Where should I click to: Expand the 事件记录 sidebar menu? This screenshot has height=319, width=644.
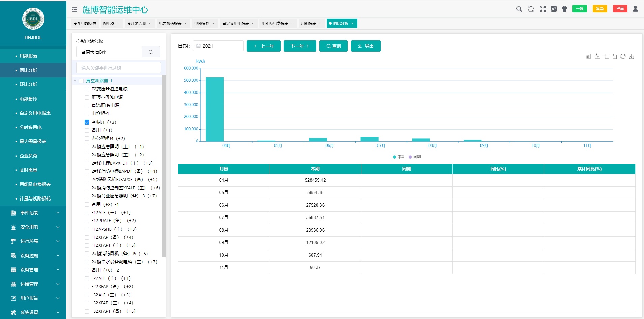coord(33,213)
